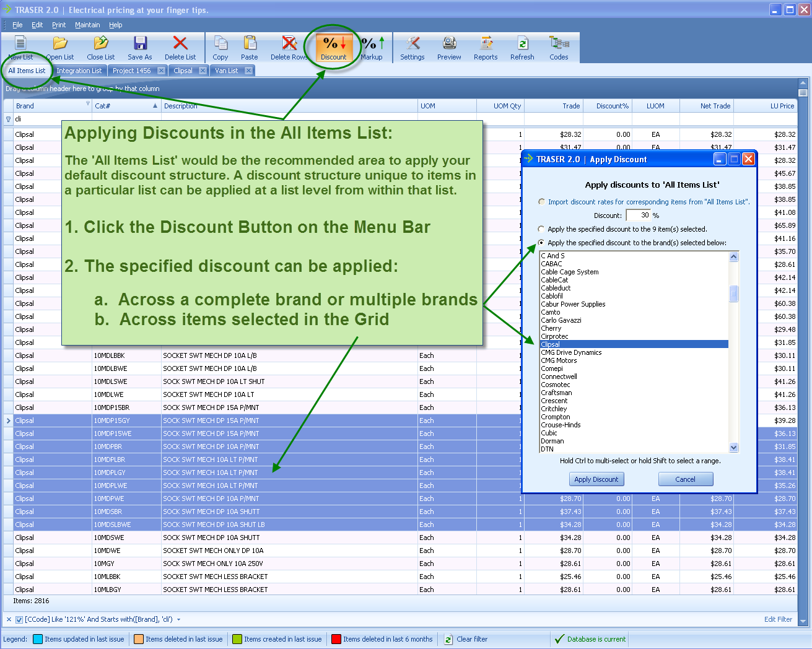Image resolution: width=812 pixels, height=649 pixels.
Task: Close List via toolbar icon
Action: coord(101,48)
